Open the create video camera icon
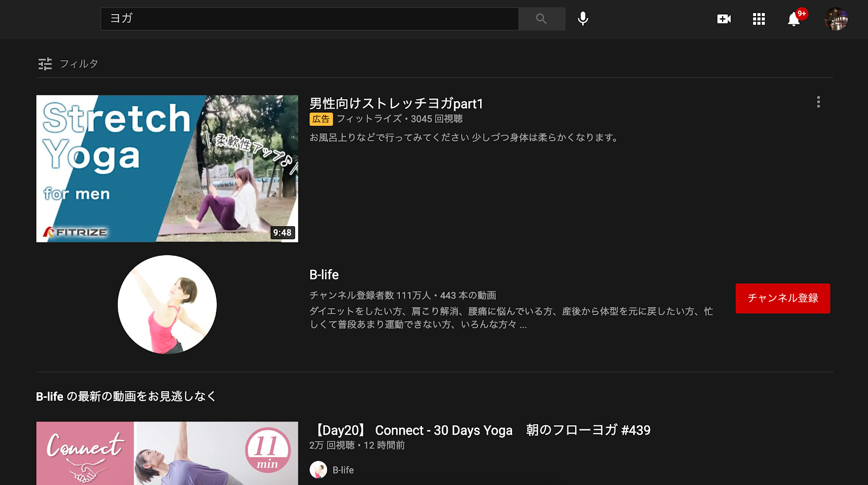Image resolution: width=868 pixels, height=485 pixels. [724, 19]
